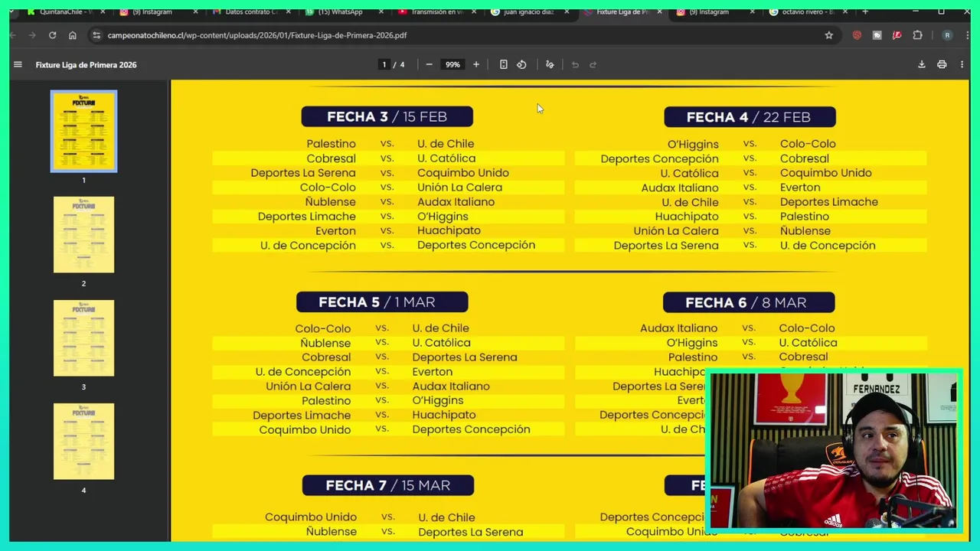Switch to the Datos contrato Gmail tab

[x=251, y=11]
